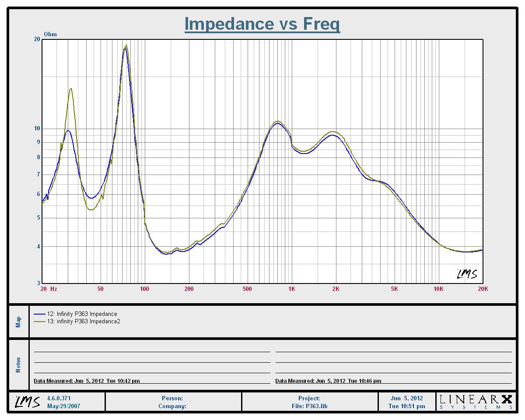Select the Data Measured 10:46 pm note
The image size is (525, 420).
click(328, 381)
